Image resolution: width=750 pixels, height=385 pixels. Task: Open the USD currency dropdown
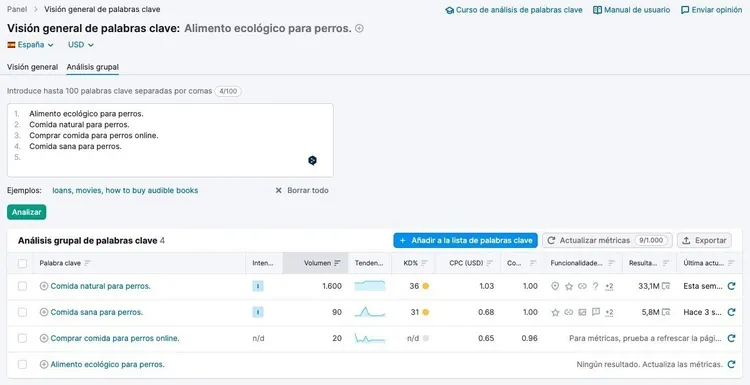click(81, 45)
